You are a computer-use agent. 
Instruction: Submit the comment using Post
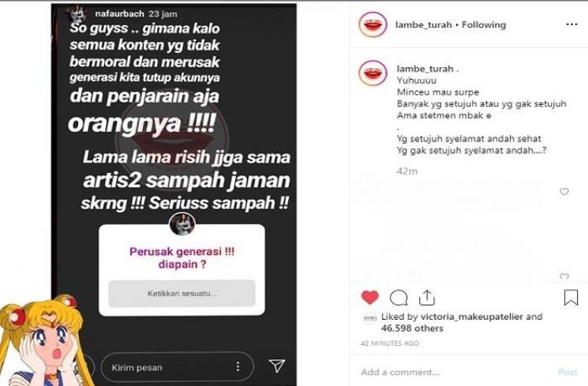click(567, 372)
